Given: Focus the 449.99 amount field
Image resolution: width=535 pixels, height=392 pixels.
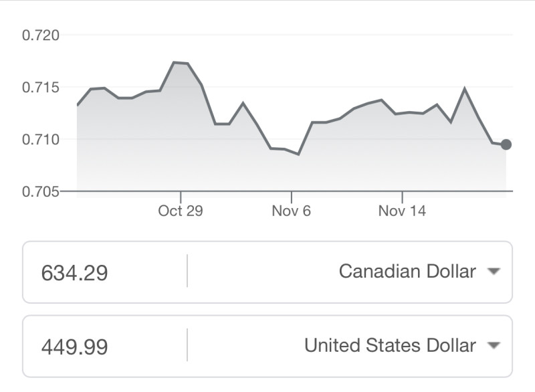Looking at the screenshot, I should point(75,347).
